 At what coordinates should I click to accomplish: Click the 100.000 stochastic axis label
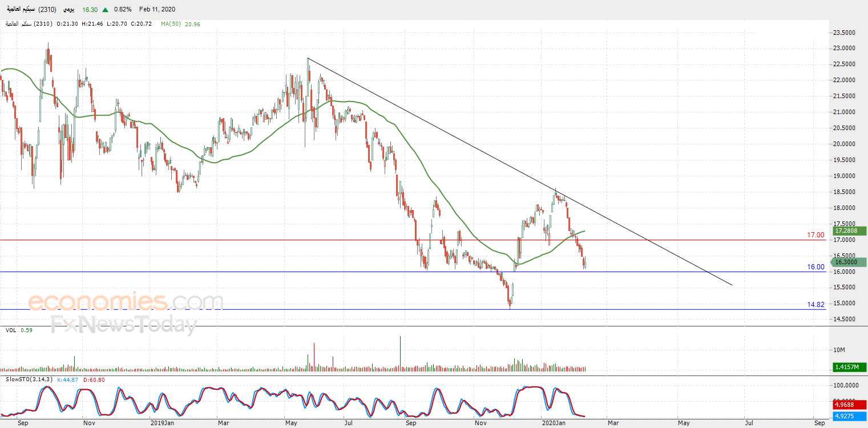click(x=846, y=386)
